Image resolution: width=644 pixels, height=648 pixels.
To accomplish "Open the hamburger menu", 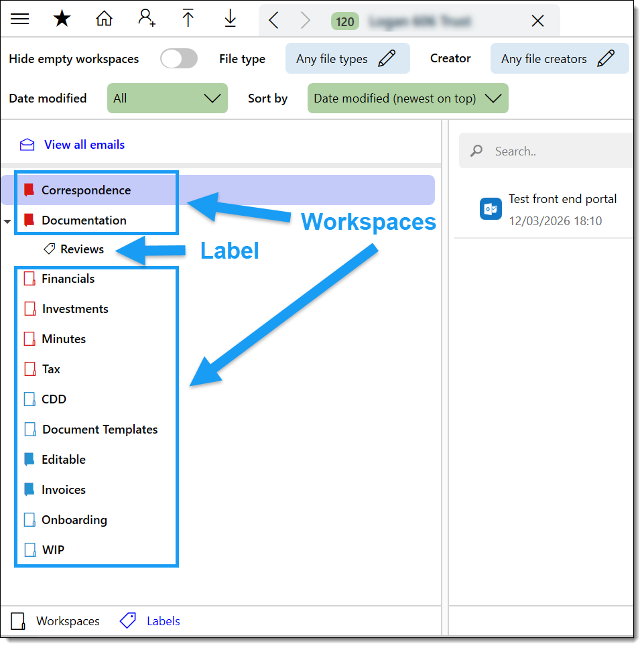I will coord(20,19).
